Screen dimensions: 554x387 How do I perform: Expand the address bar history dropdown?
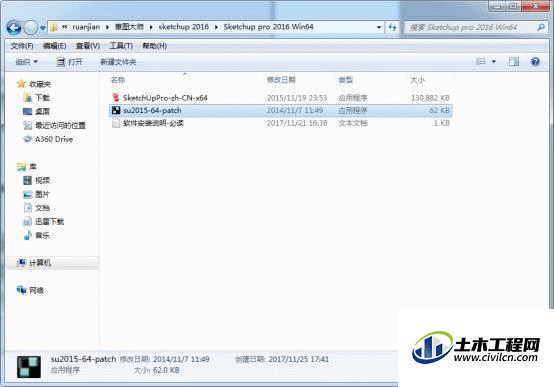pyautogui.click(x=379, y=27)
